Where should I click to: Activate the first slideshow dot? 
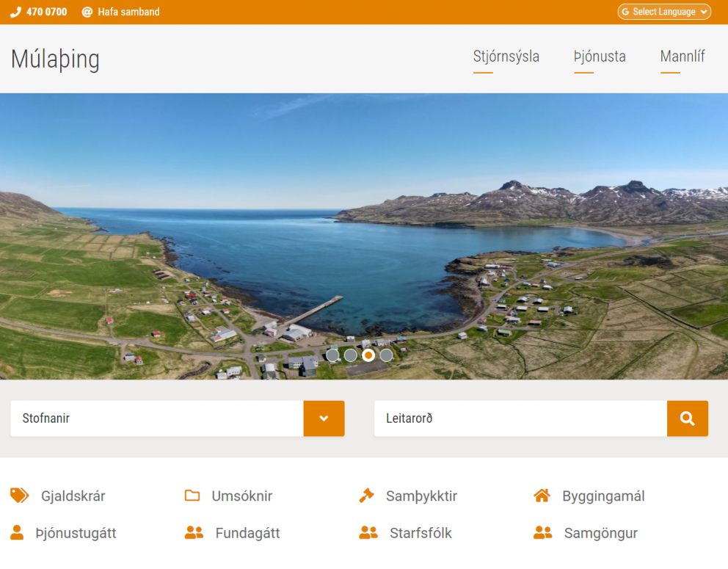point(332,355)
